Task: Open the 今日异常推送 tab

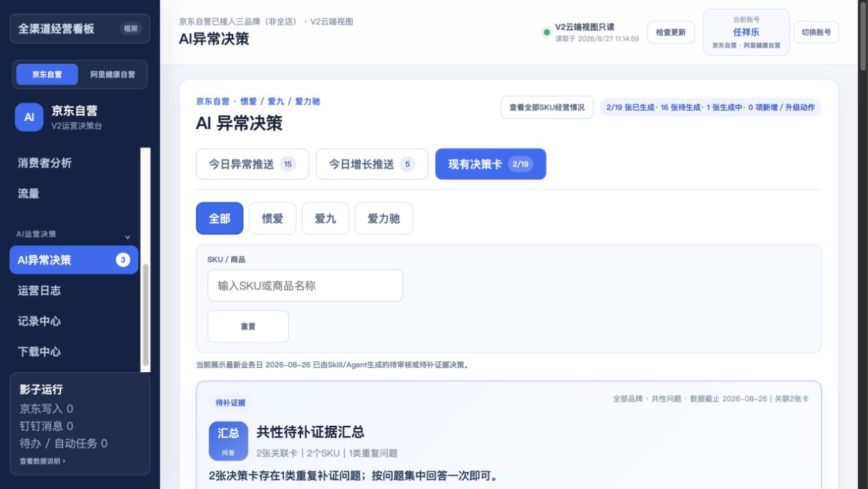Action: pyautogui.click(x=253, y=164)
